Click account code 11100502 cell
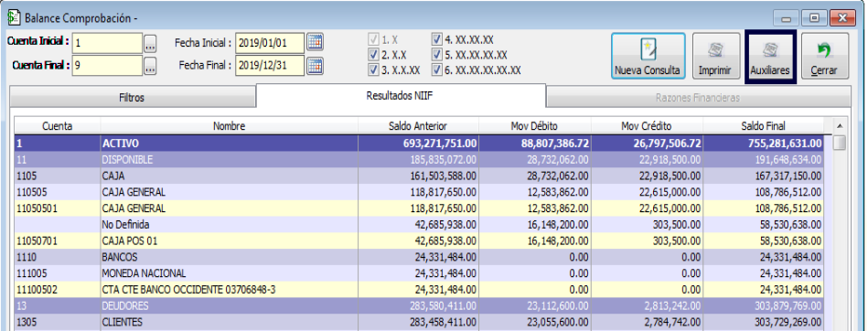Image resolution: width=868 pixels, height=331 pixels. 58,290
